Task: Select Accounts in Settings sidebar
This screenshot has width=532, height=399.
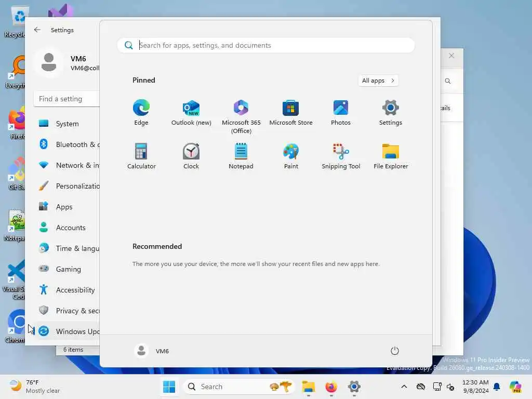Action: 68,228
